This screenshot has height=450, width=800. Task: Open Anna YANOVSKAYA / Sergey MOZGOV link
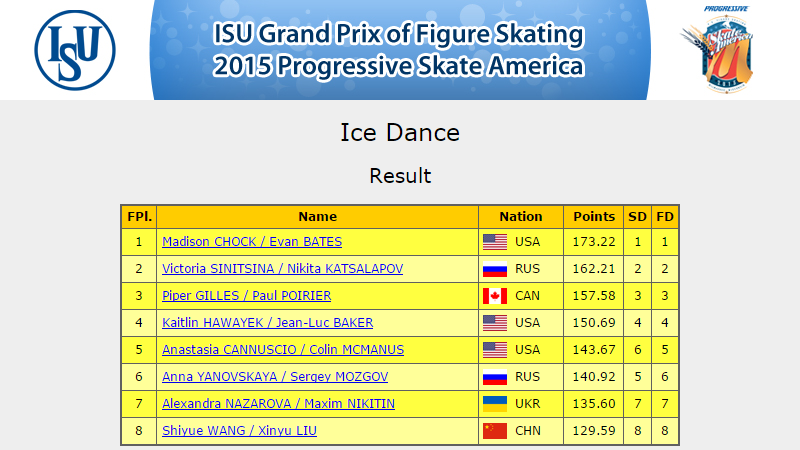[x=275, y=377]
